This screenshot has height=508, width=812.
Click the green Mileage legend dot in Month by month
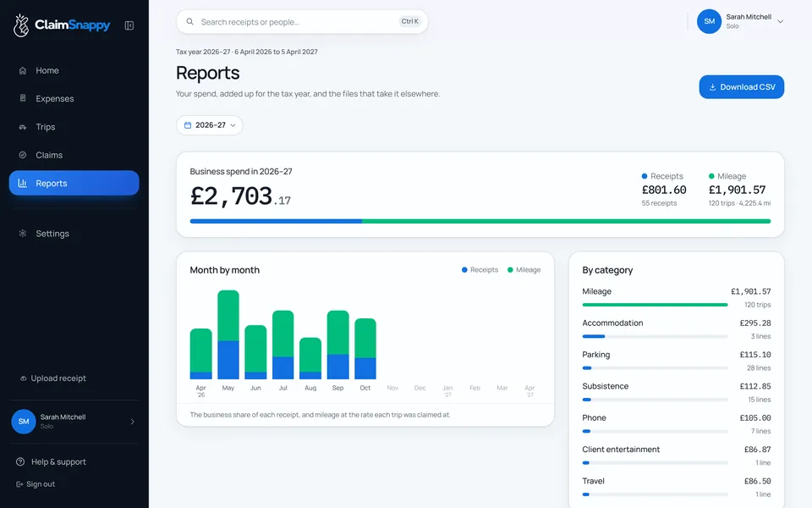click(x=510, y=269)
